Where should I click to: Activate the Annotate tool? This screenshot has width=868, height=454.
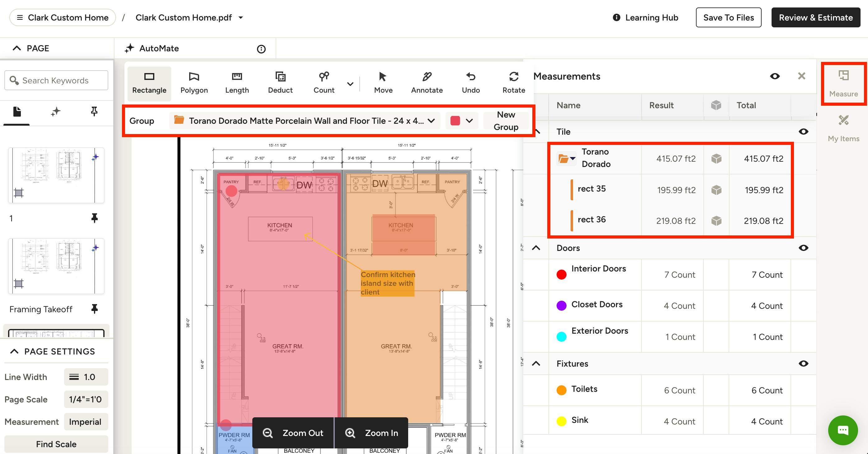427,83
